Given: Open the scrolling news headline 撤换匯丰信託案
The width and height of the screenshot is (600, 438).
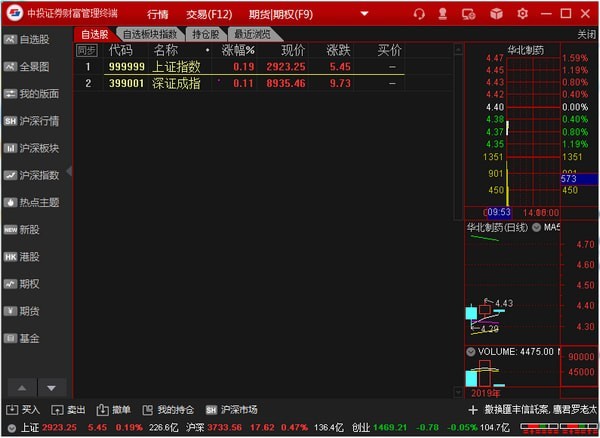Looking at the screenshot, I should [541, 410].
